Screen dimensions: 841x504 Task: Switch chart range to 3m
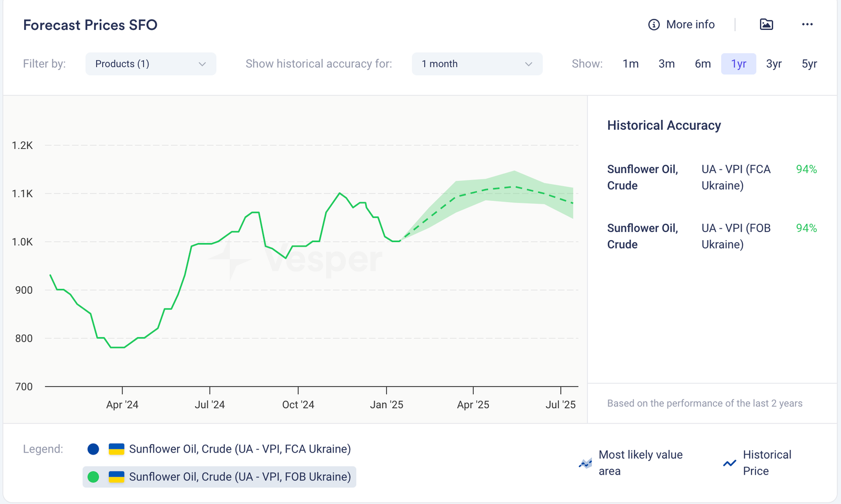click(x=666, y=64)
